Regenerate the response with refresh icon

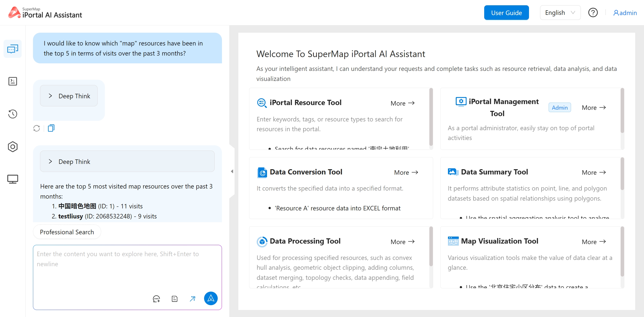coord(36,128)
